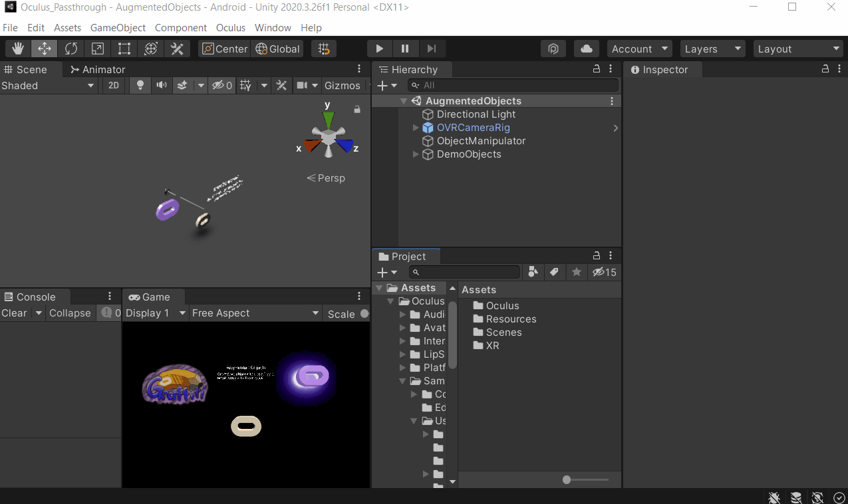Expand the DemoObjects hierarchy item
Viewport: 848px width, 504px height.
coord(416,154)
